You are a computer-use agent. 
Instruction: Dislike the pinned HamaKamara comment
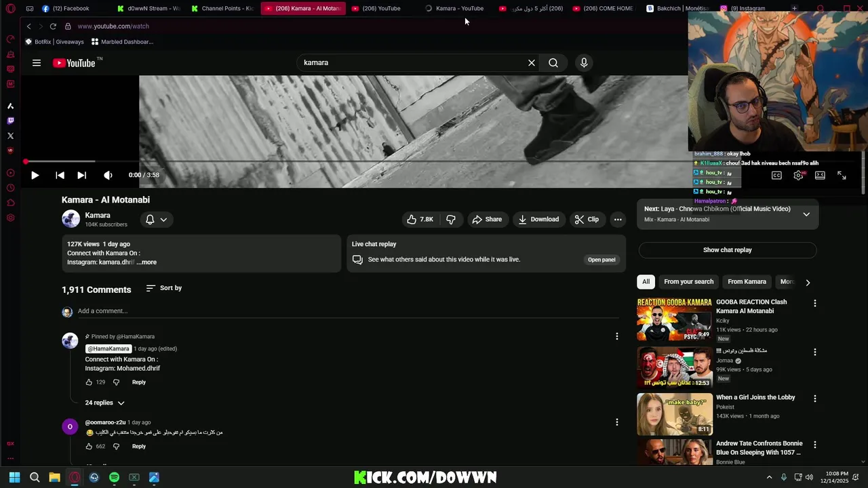click(x=116, y=382)
